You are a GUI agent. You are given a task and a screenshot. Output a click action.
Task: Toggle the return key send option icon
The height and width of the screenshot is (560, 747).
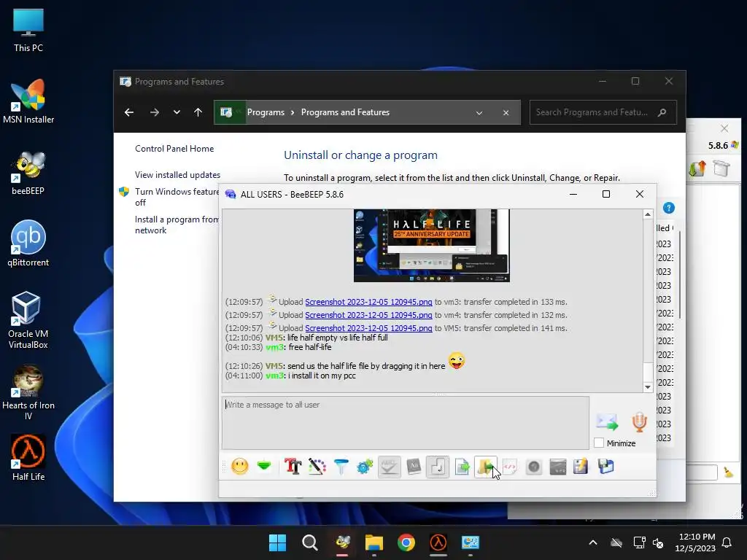pos(438,467)
